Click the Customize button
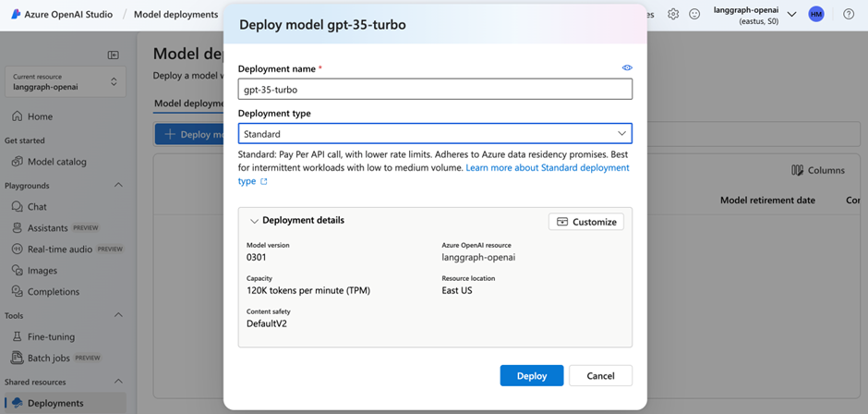This screenshot has height=414, width=868. [x=586, y=222]
